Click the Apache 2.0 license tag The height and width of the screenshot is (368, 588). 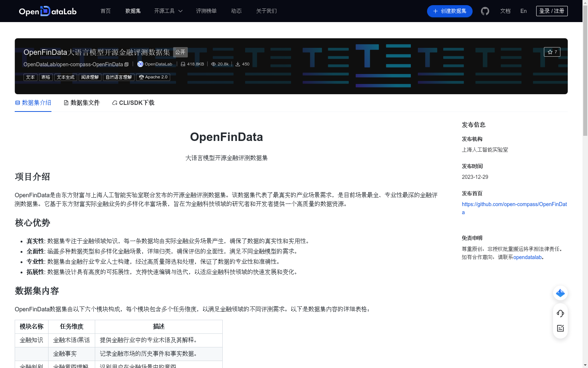[x=153, y=77]
